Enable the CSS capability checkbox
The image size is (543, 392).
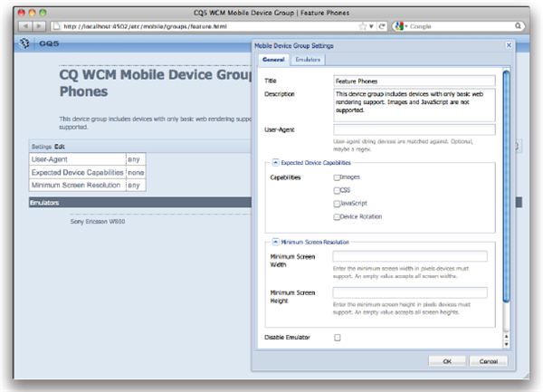tap(337, 190)
